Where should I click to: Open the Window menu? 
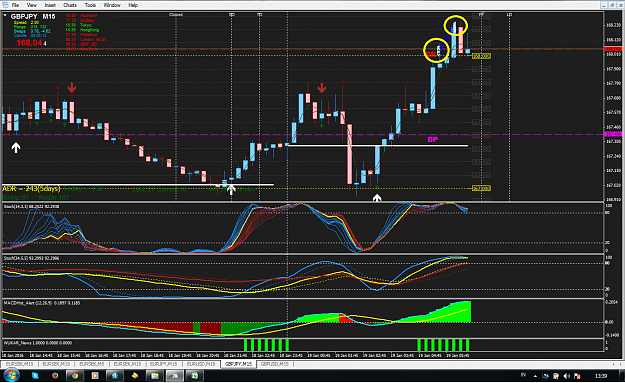112,5
